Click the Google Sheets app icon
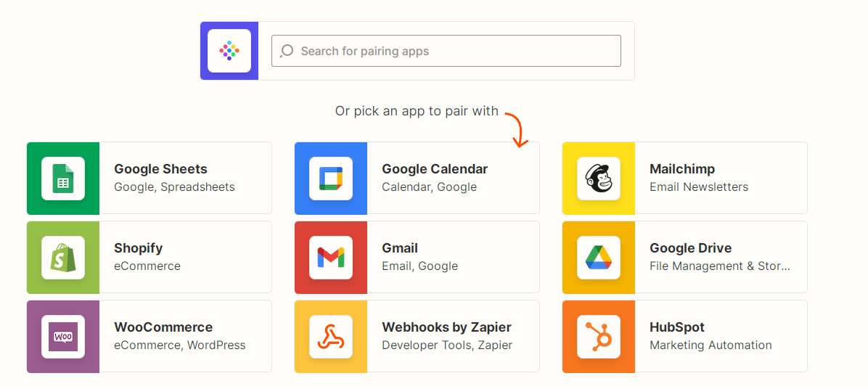The height and width of the screenshot is (389, 868). (x=63, y=179)
